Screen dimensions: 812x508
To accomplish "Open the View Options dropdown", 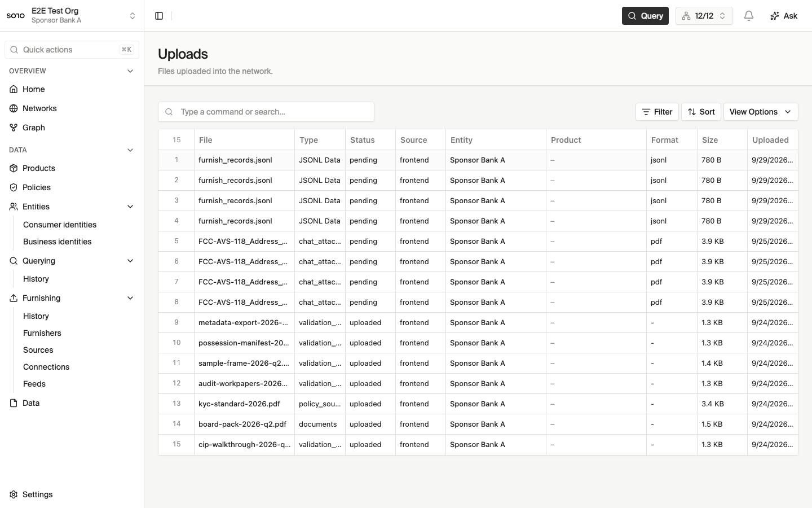I will click(x=761, y=112).
